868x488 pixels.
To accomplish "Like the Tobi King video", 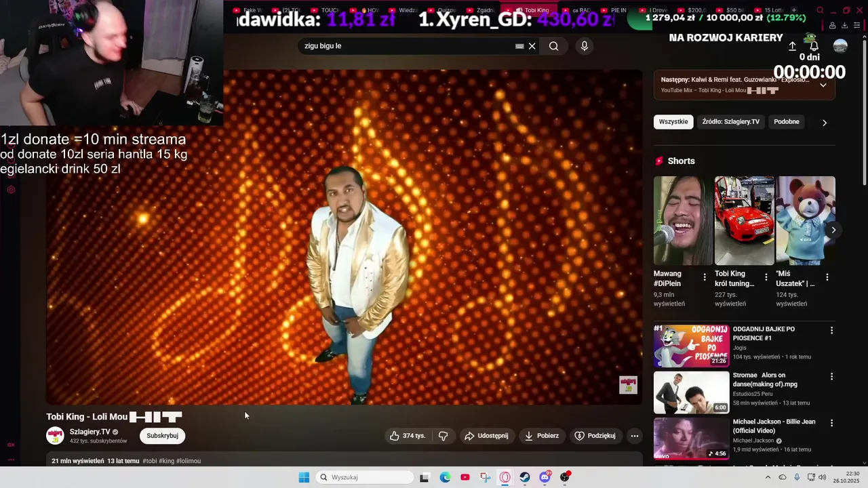I will pyautogui.click(x=408, y=436).
